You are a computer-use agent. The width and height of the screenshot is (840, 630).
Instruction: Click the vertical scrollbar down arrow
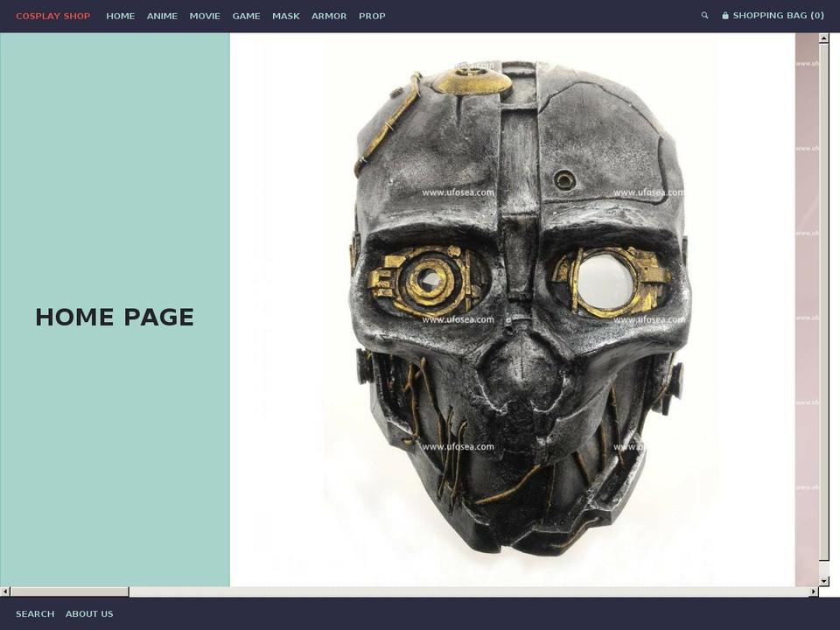824,581
